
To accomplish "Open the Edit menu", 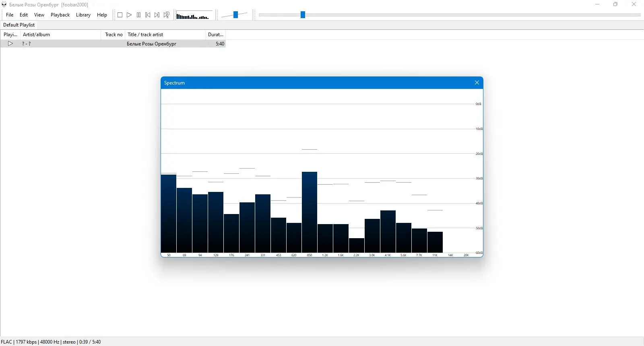I will click(24, 15).
